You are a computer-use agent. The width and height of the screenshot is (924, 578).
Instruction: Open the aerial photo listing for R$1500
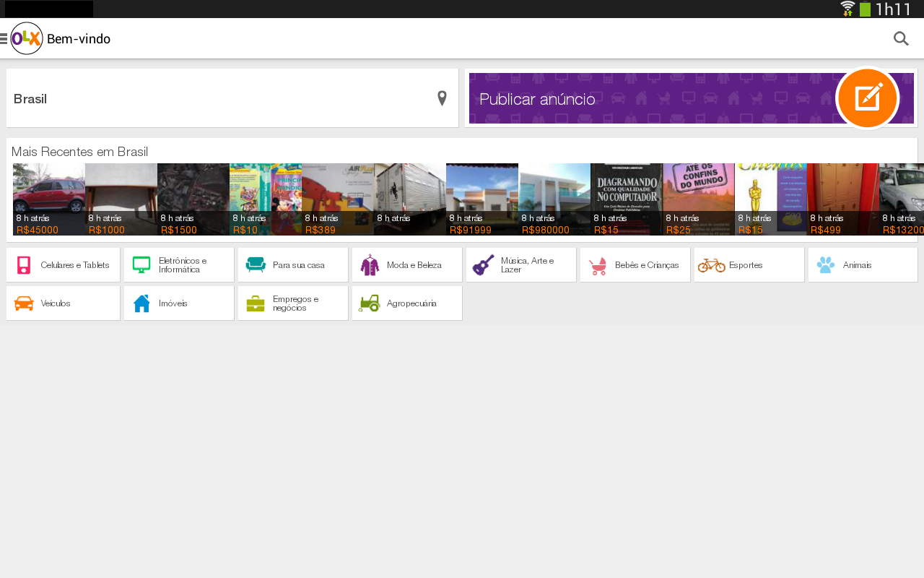[193, 199]
